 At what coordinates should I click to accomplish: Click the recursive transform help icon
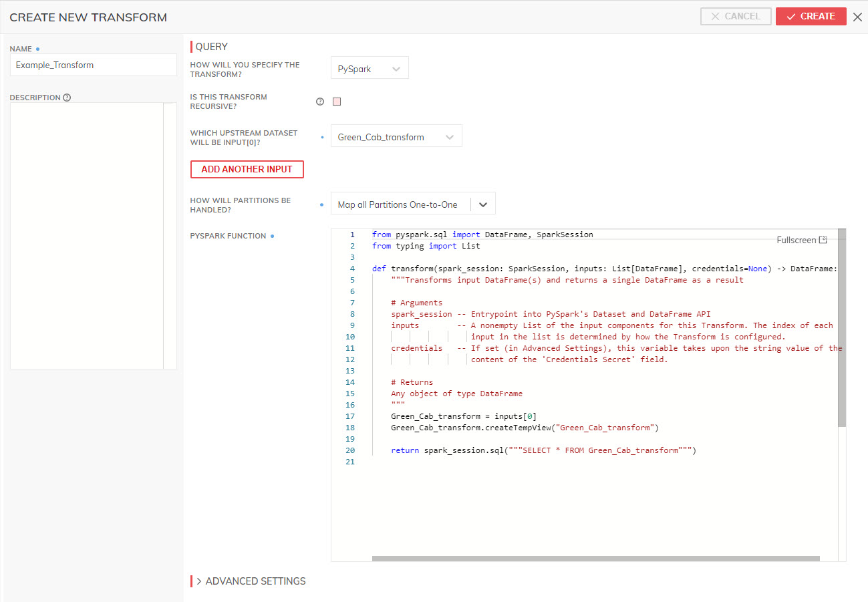[319, 102]
